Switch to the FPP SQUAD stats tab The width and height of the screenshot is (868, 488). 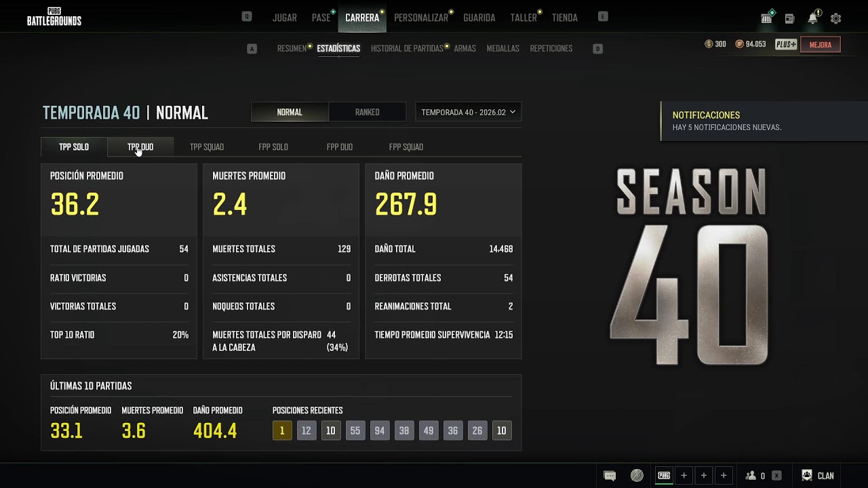pyautogui.click(x=406, y=147)
